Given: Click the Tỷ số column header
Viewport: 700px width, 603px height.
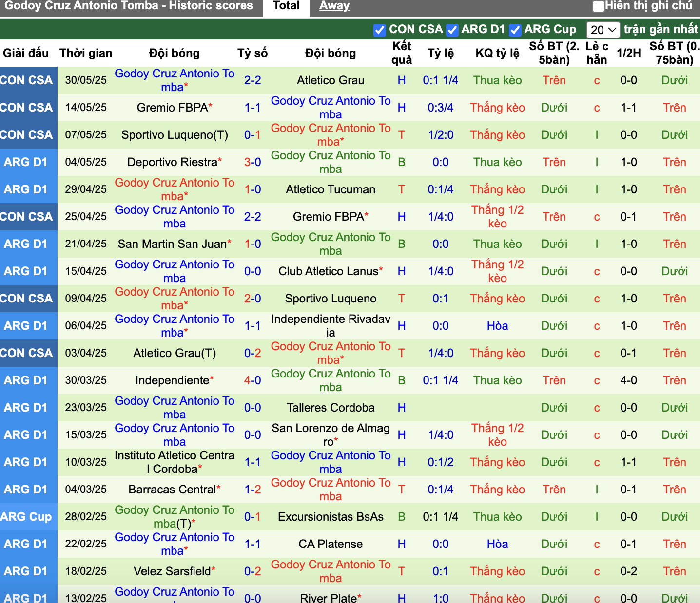Looking at the screenshot, I should click(x=253, y=53).
